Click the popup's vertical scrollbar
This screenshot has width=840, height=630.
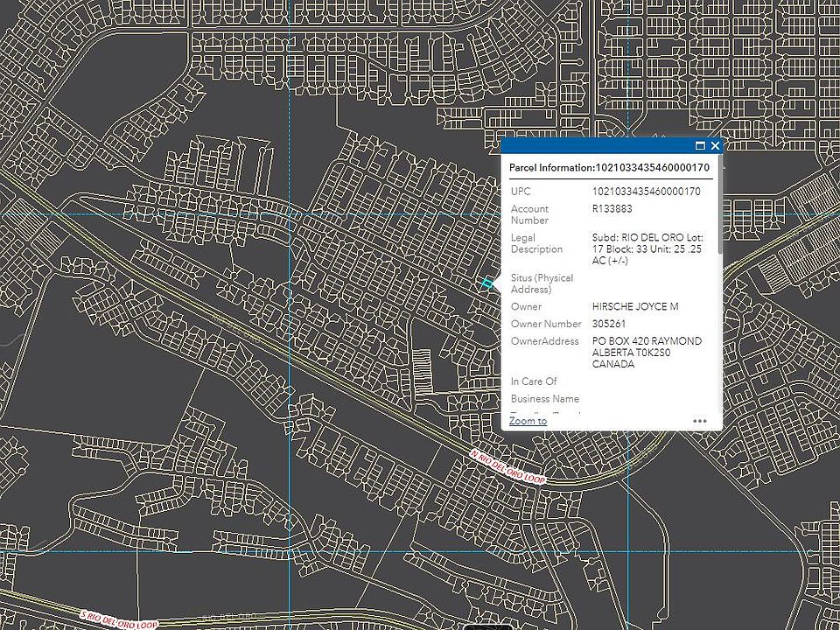pos(719,219)
